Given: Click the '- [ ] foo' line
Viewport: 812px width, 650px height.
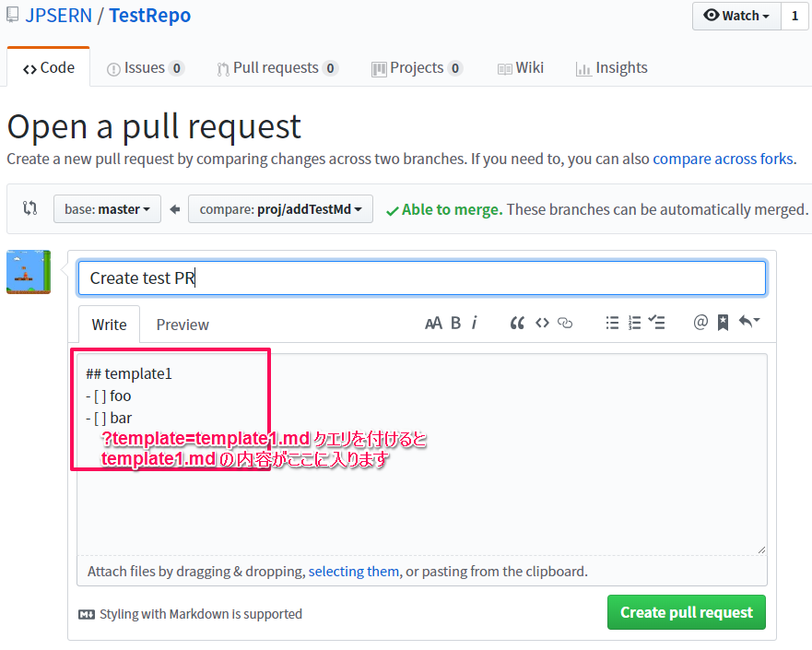Looking at the screenshot, I should tap(108, 396).
